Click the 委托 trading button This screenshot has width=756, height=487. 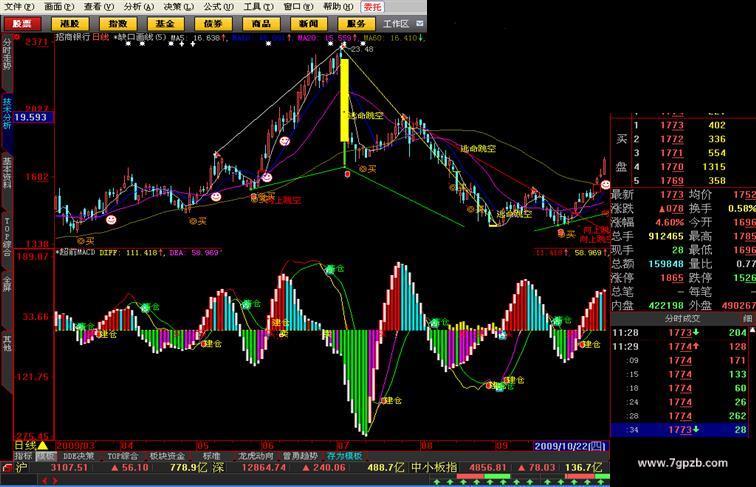click(372, 7)
